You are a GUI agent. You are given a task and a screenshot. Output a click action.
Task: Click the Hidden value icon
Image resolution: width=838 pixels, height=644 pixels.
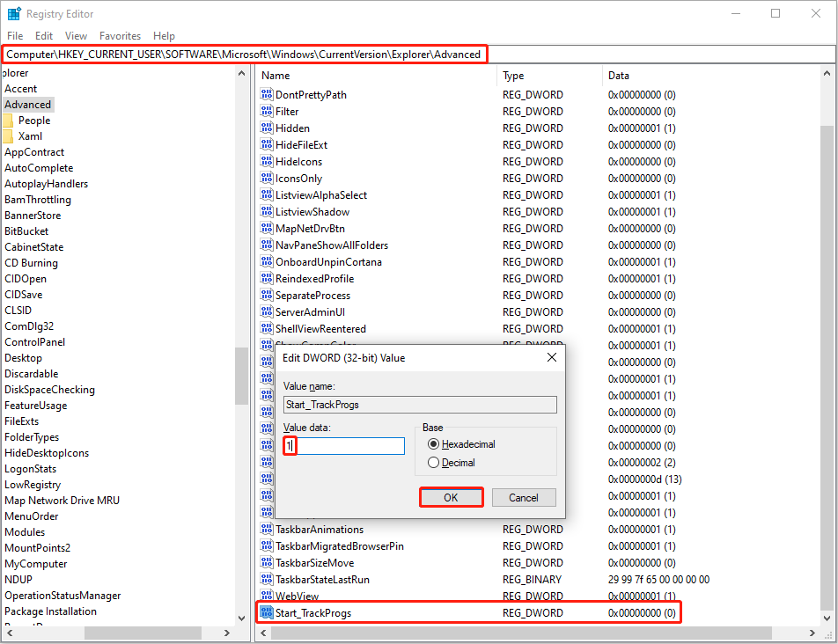pos(267,128)
